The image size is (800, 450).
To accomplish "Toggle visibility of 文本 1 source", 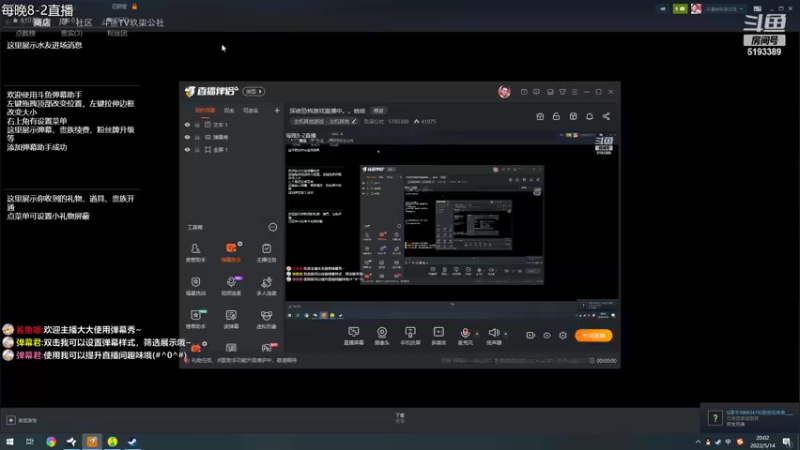I will pos(187,124).
